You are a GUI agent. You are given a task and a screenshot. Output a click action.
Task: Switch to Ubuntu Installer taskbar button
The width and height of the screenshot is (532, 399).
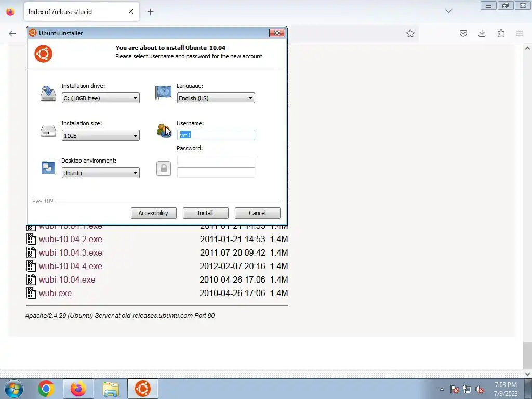click(143, 389)
